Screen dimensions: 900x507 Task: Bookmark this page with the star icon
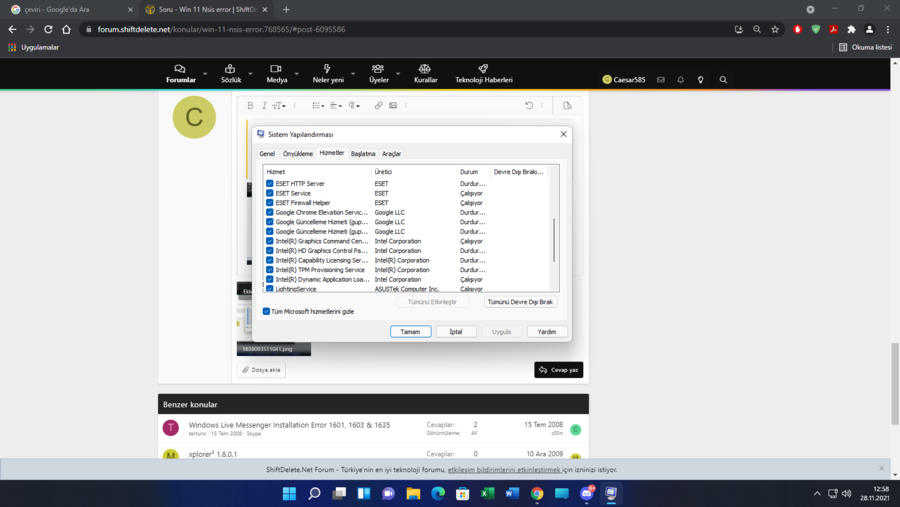[x=775, y=29]
